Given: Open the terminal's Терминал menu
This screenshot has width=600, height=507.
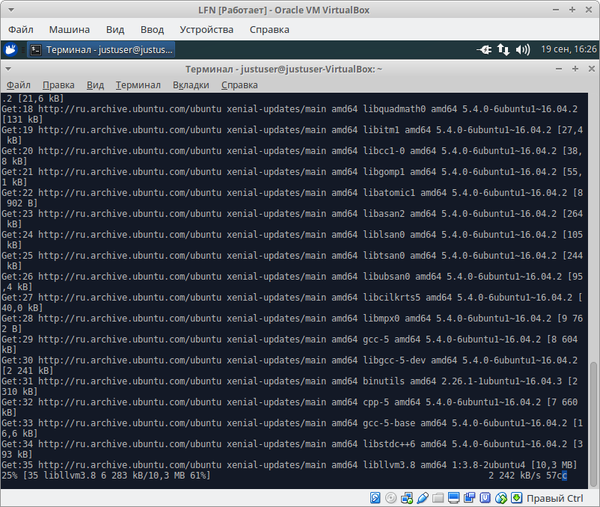Looking at the screenshot, I should click(138, 85).
